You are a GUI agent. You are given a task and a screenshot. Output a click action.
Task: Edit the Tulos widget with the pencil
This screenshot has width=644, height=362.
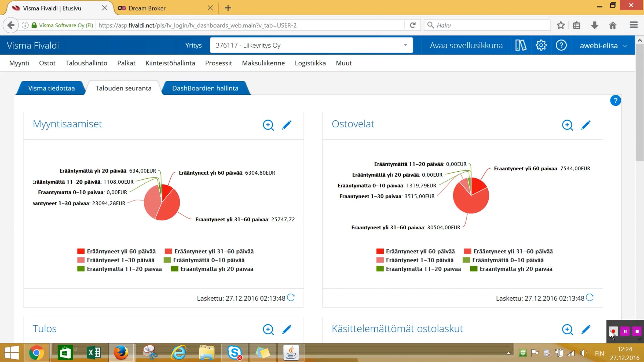287,330
